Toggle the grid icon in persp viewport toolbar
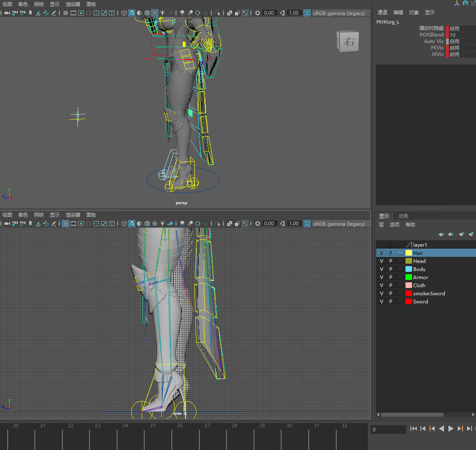Image resolution: width=476 pixels, height=450 pixels. click(66, 13)
